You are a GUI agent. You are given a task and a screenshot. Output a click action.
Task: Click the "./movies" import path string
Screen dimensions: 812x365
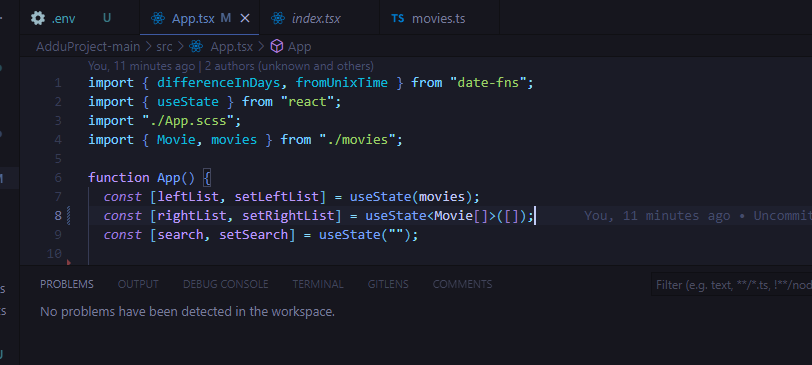357,140
